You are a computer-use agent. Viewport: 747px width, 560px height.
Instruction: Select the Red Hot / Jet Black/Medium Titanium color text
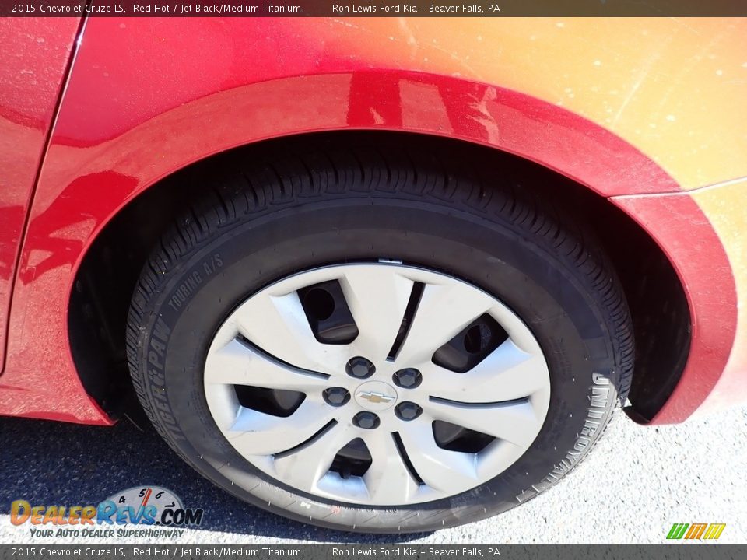[216, 9]
